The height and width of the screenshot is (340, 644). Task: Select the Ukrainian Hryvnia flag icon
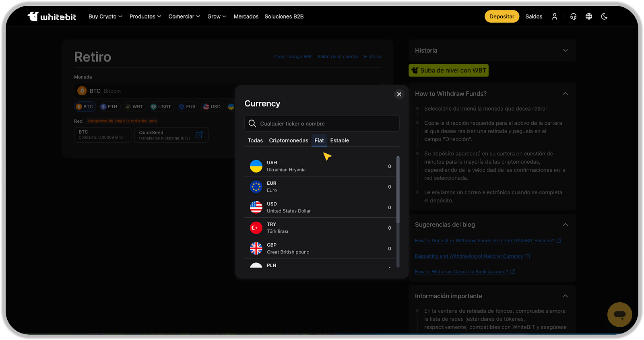point(256,166)
